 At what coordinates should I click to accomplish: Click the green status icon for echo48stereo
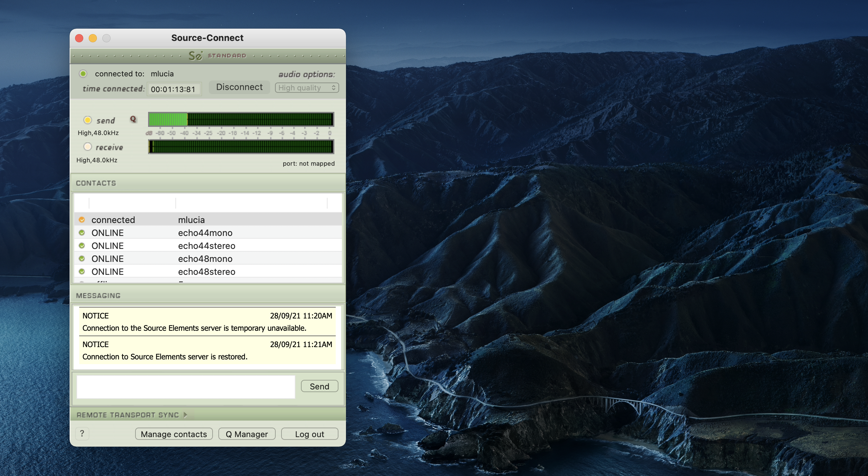(82, 272)
